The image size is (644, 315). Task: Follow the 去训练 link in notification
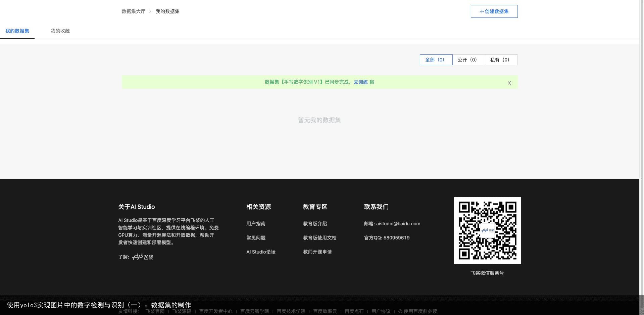tap(360, 82)
